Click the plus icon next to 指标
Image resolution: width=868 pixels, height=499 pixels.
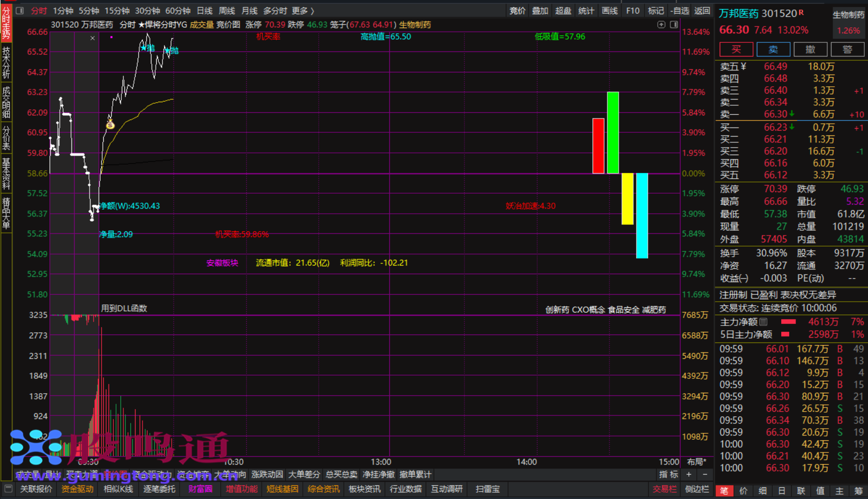pyautogui.click(x=689, y=474)
